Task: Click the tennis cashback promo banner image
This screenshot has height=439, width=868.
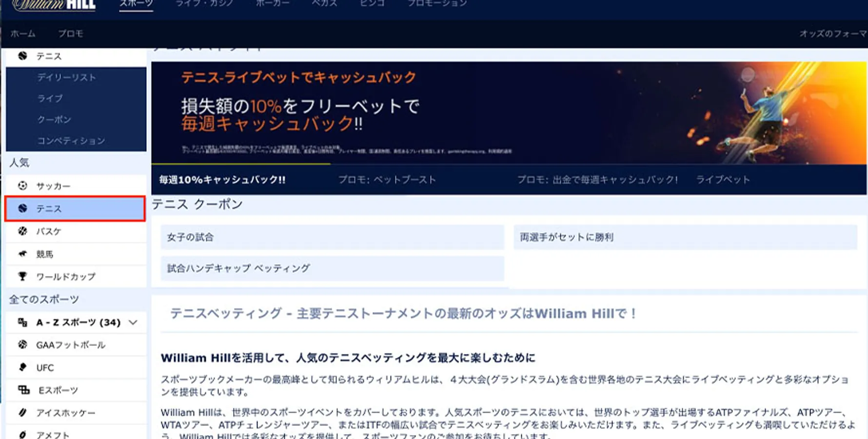Action: click(509, 113)
